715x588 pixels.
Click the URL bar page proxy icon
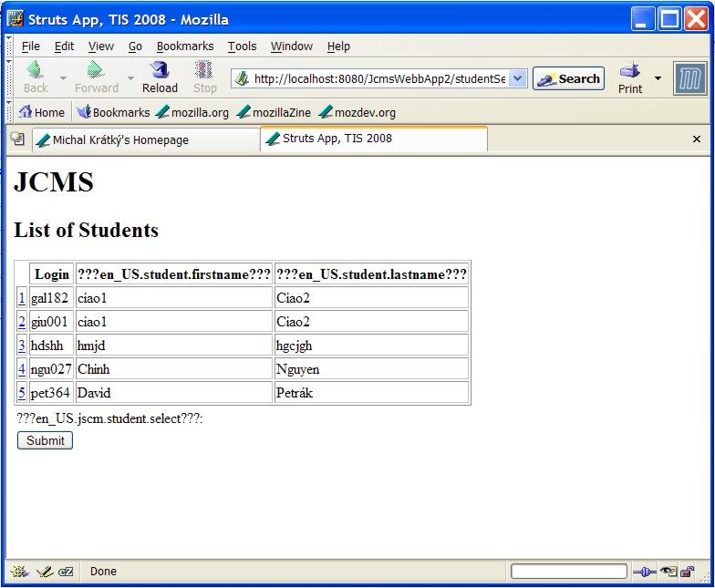coord(242,78)
